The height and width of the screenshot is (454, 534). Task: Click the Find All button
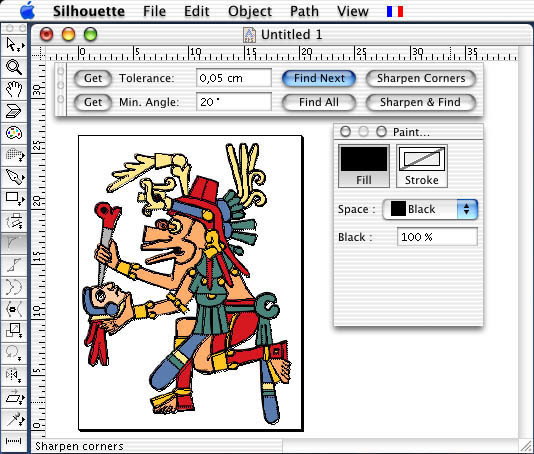tap(319, 102)
